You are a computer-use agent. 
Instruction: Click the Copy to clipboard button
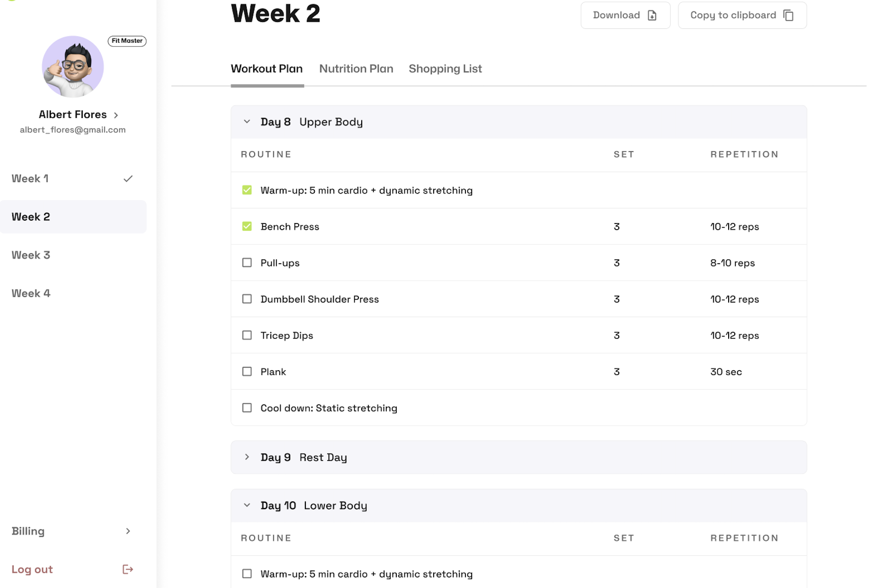point(742,15)
